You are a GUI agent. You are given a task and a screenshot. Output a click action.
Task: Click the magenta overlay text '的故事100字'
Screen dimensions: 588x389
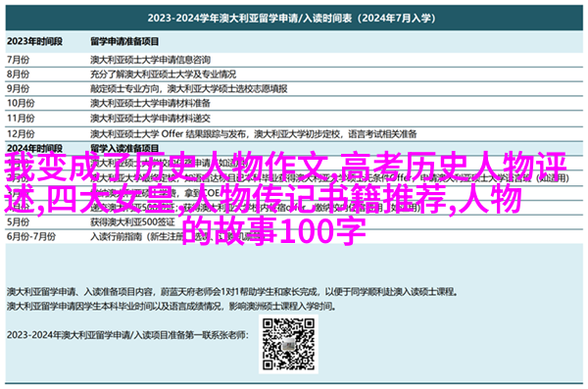274,231
